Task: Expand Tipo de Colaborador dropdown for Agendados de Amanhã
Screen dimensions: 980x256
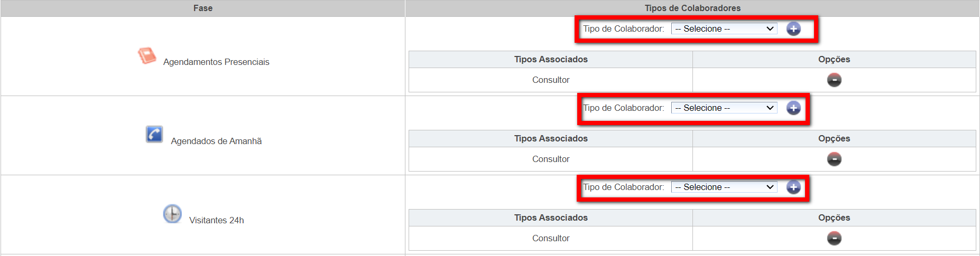Action: (724, 108)
